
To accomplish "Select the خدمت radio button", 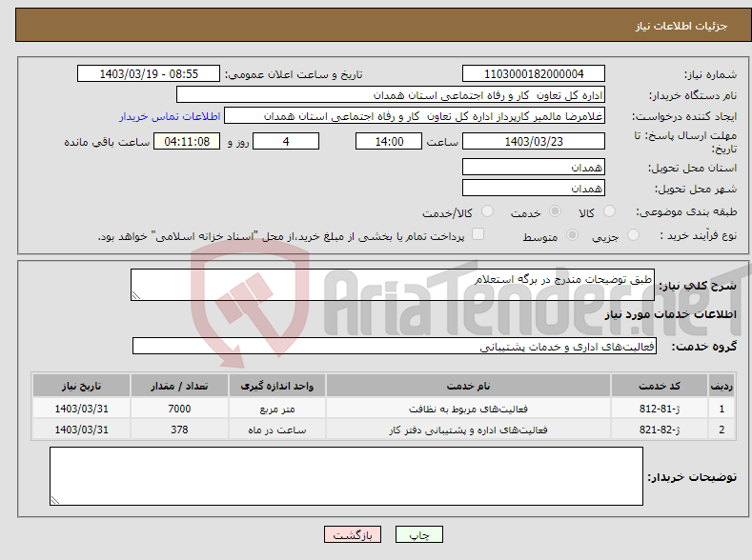I will point(555,211).
